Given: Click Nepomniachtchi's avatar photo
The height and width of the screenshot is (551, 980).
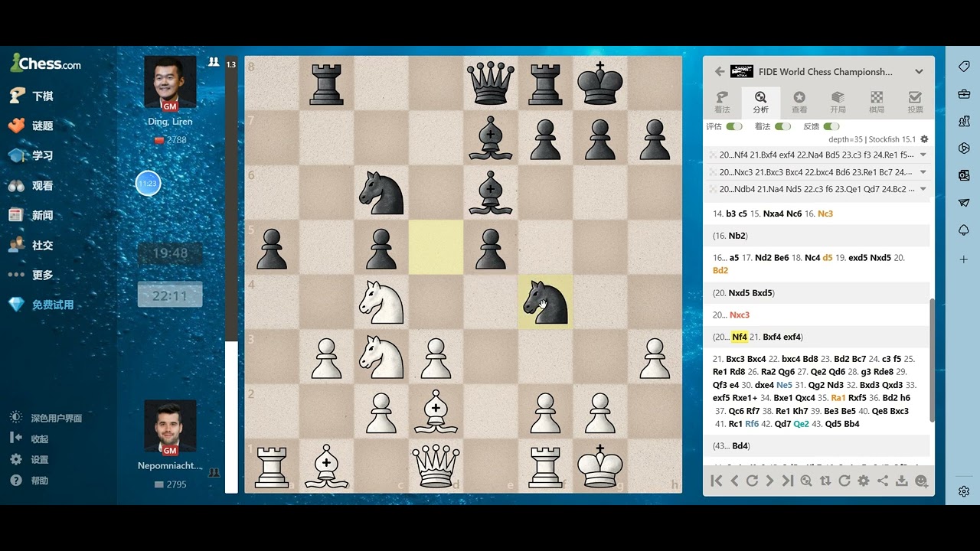Looking at the screenshot, I should (170, 425).
